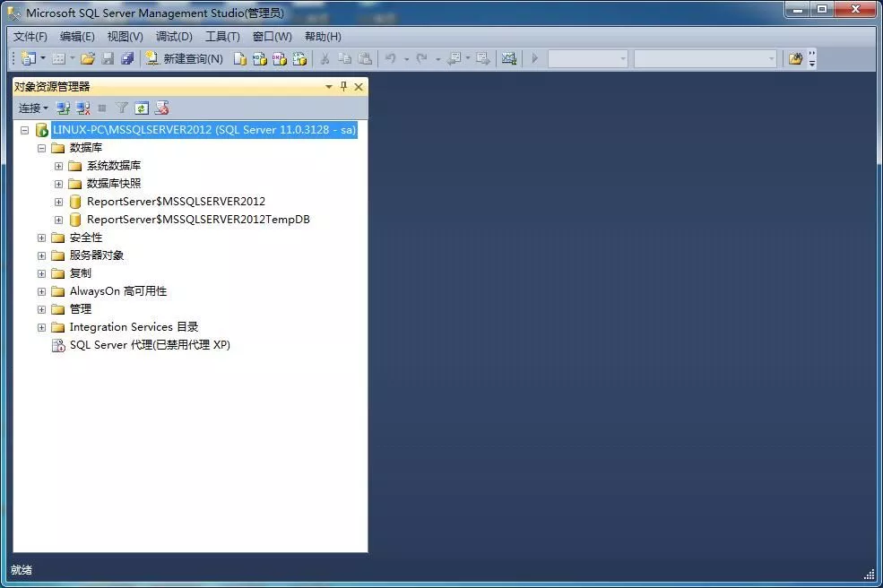Open Object Explorer window position dropdown arrow
Image resolution: width=883 pixels, height=588 pixels.
pos(329,87)
